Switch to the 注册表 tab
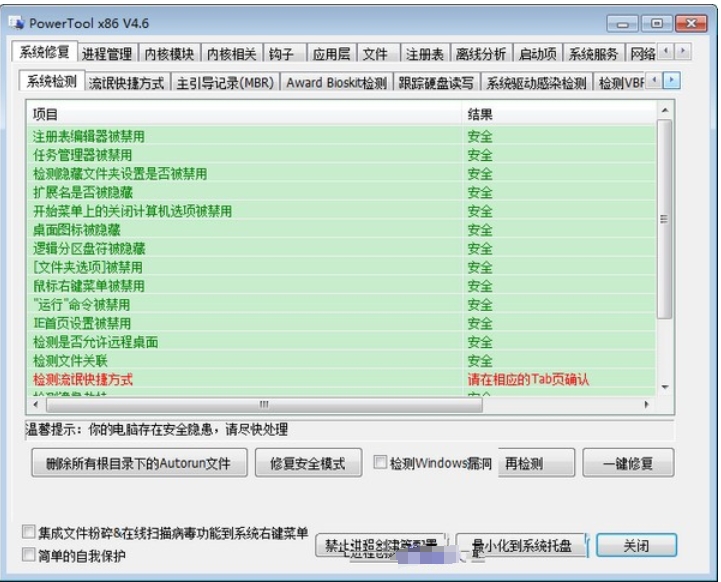Screen dimensions: 721x582 click(x=425, y=54)
